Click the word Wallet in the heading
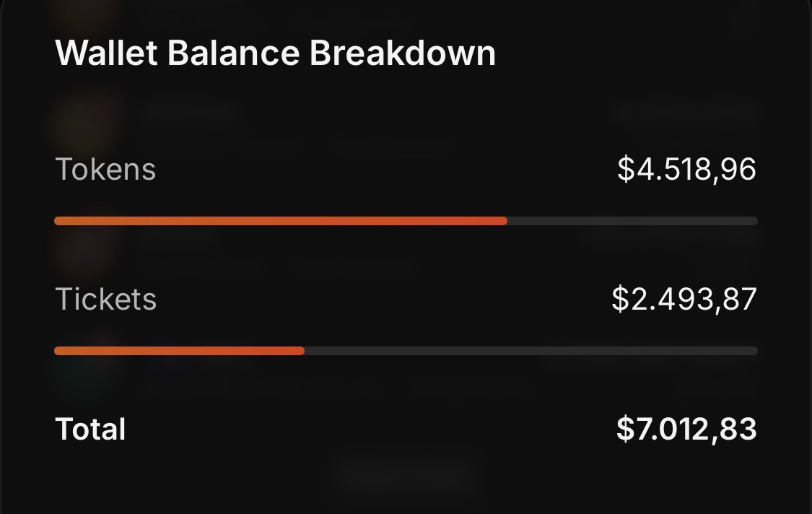The height and width of the screenshot is (514, 812). (106, 53)
